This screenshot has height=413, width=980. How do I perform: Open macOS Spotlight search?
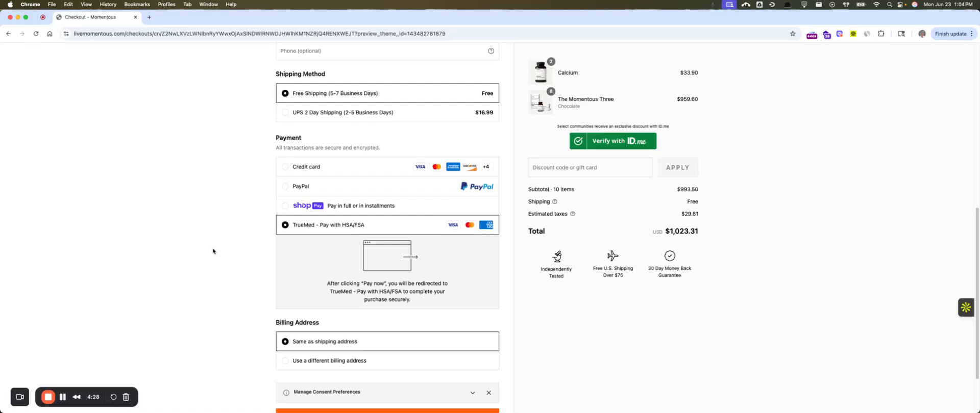click(890, 5)
